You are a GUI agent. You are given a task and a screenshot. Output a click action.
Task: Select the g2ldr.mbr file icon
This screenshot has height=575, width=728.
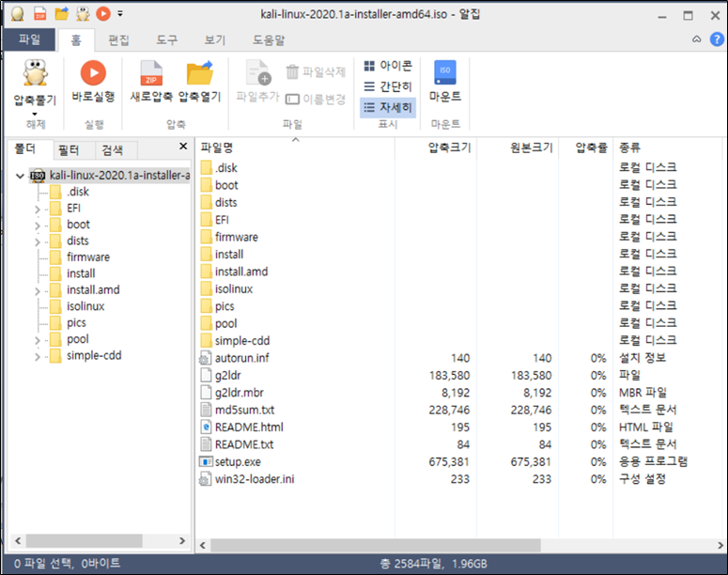[x=206, y=393]
